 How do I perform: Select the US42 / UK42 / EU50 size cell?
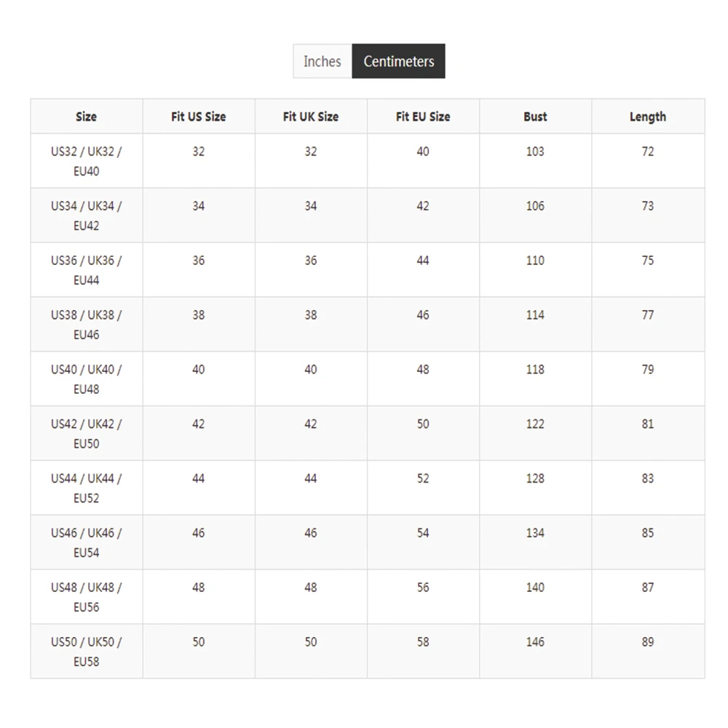[x=87, y=434]
